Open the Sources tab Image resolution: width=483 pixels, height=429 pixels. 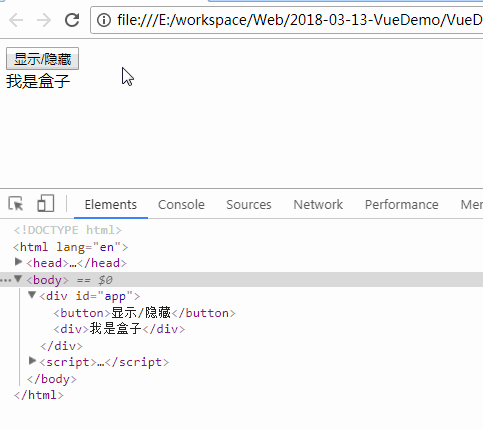pos(249,204)
